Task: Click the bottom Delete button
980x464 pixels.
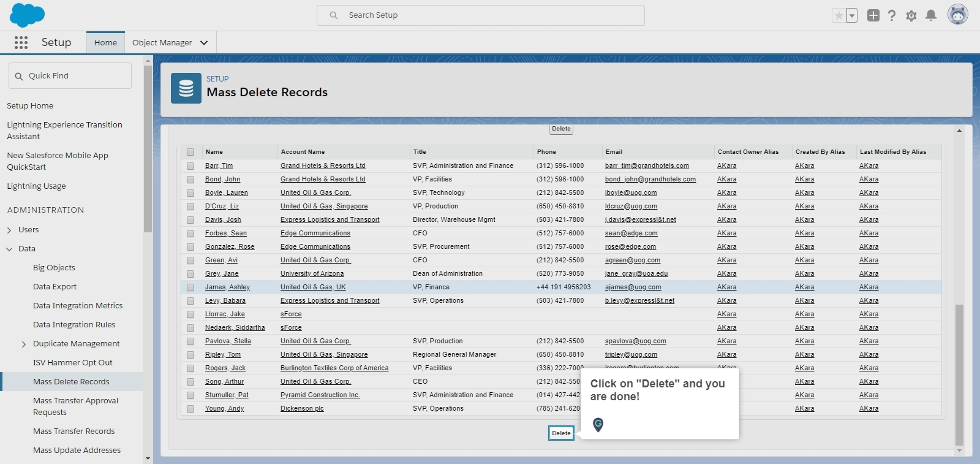Action: pos(561,433)
